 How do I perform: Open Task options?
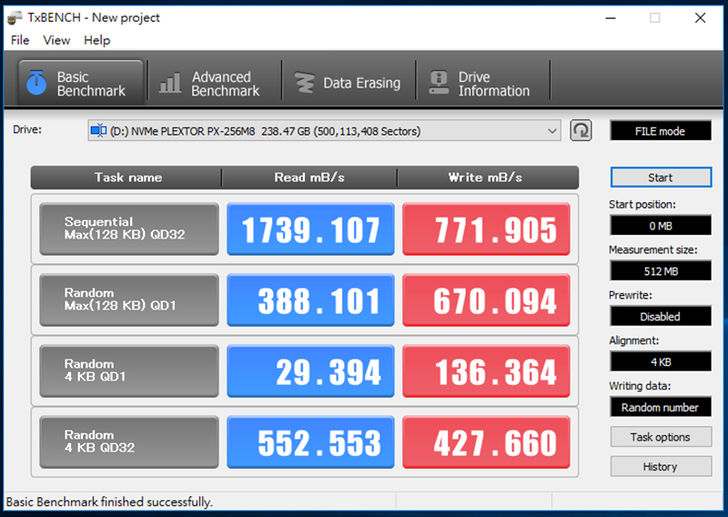(x=660, y=437)
